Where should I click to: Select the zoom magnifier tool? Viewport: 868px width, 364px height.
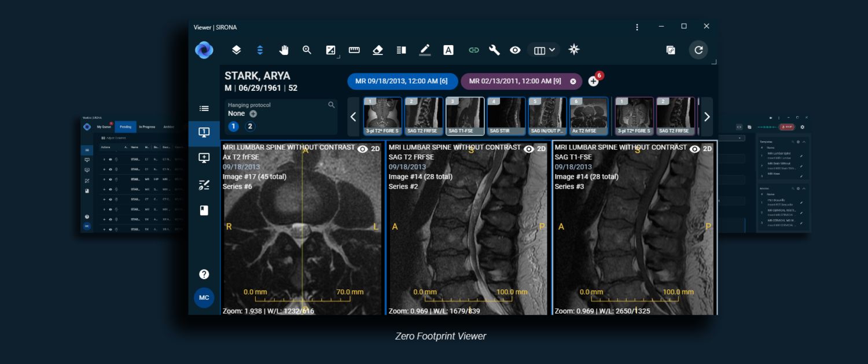(307, 50)
